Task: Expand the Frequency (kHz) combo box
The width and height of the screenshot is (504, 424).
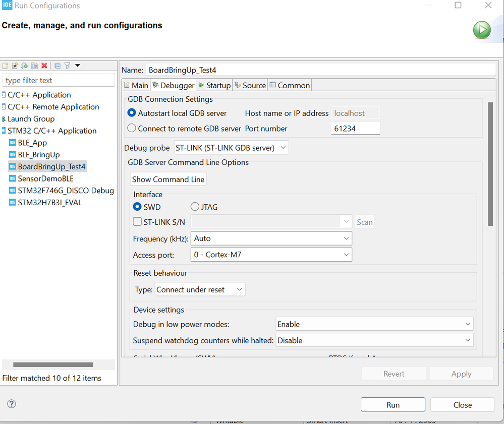Action: click(271, 238)
